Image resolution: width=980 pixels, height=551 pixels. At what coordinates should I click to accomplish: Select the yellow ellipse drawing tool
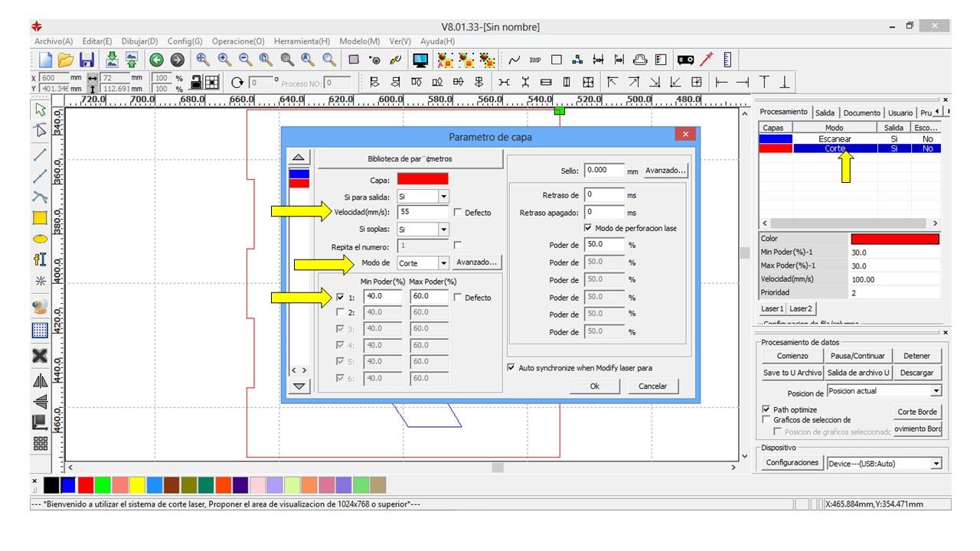41,237
